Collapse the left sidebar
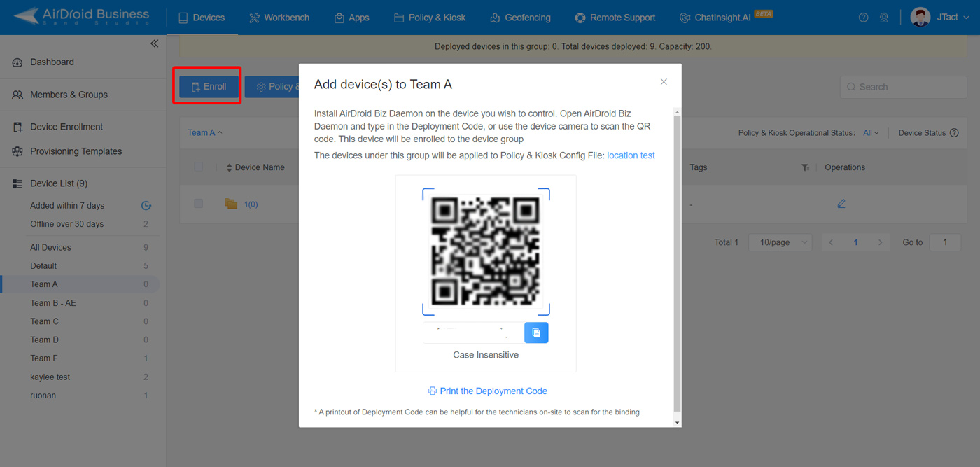This screenshot has height=467, width=980. (154, 43)
